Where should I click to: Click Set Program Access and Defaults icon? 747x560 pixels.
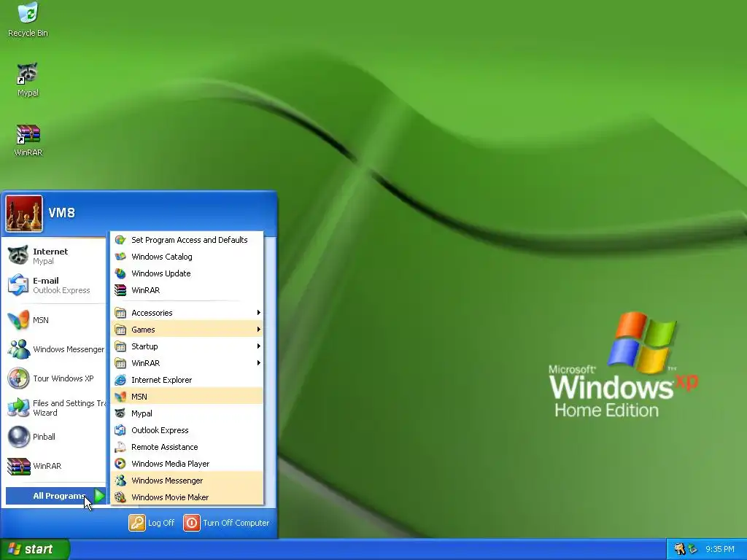[120, 240]
